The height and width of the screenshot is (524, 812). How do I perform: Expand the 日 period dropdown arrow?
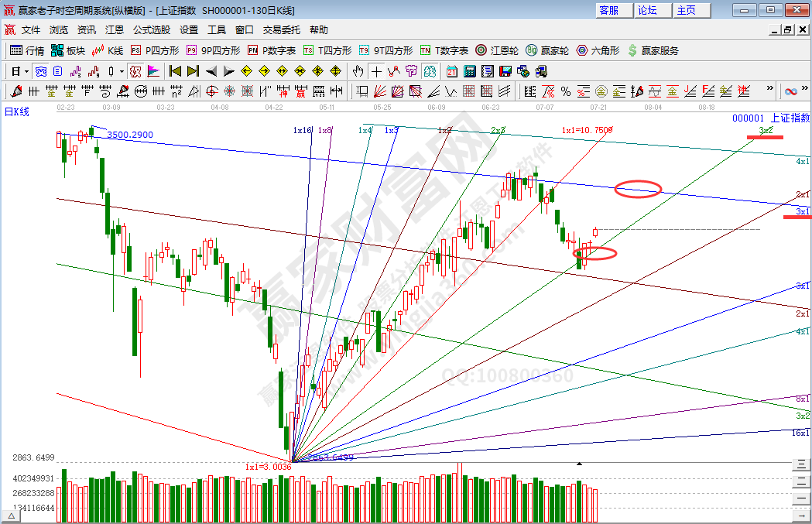(26, 71)
